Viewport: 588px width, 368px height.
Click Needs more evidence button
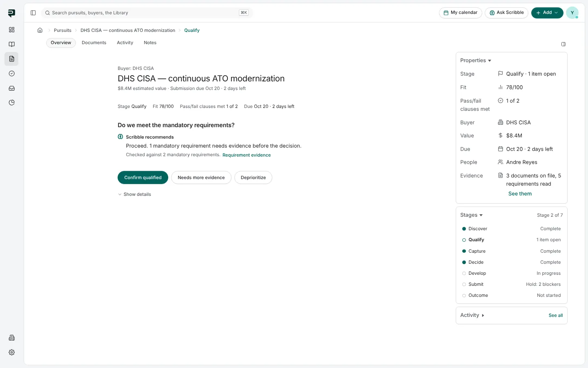[201, 177]
